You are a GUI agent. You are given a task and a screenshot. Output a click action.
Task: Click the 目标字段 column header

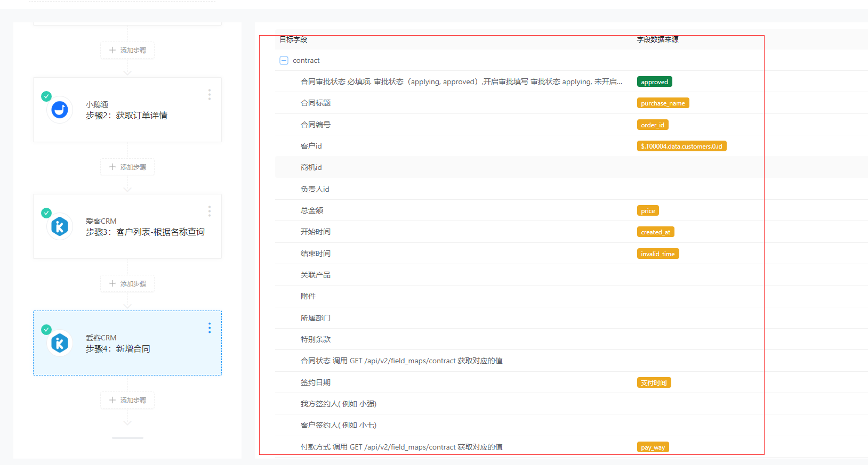(x=293, y=39)
